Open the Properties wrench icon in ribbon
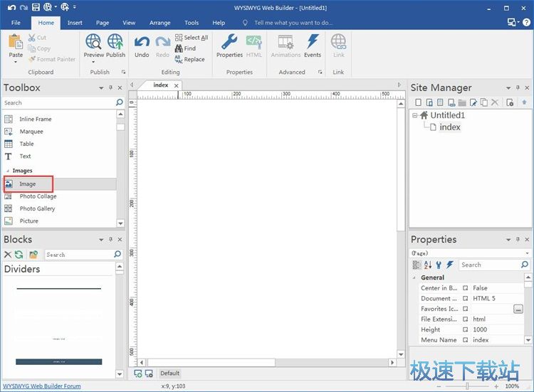The height and width of the screenshot is (392, 534). coord(229,42)
